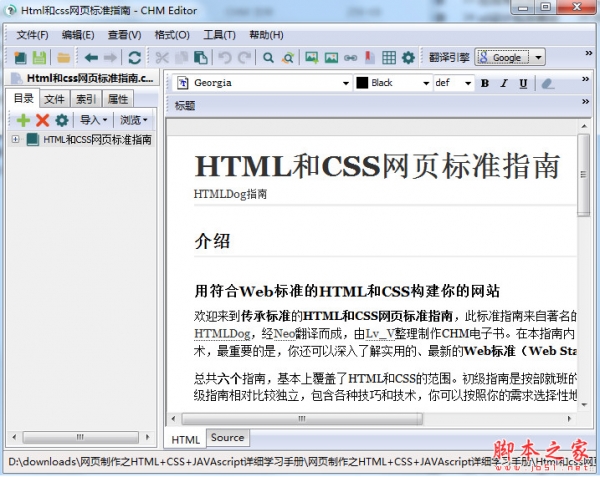Apply highlight with marker icon

(548, 83)
